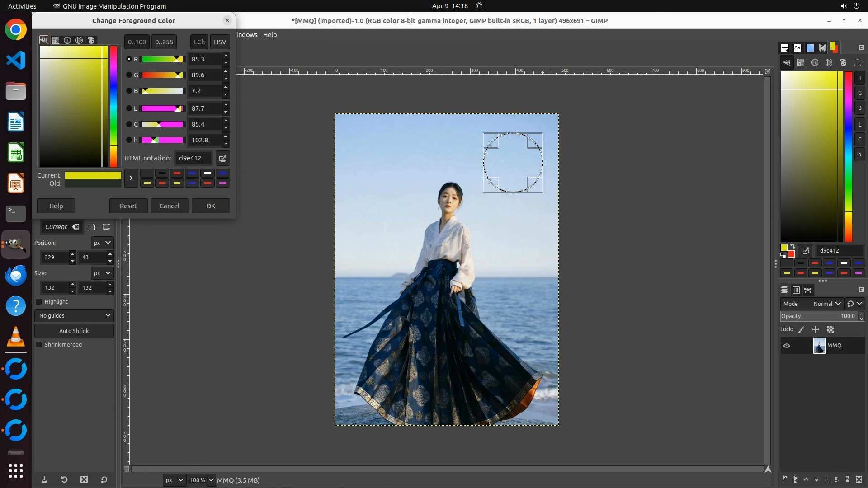Open the Help menu in menu bar
Screen dimensions: 868x488
pyautogui.click(x=270, y=35)
